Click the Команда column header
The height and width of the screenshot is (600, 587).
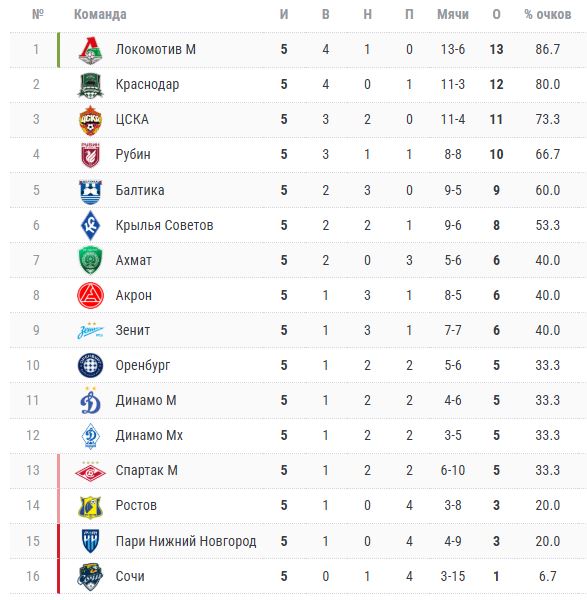click(100, 15)
